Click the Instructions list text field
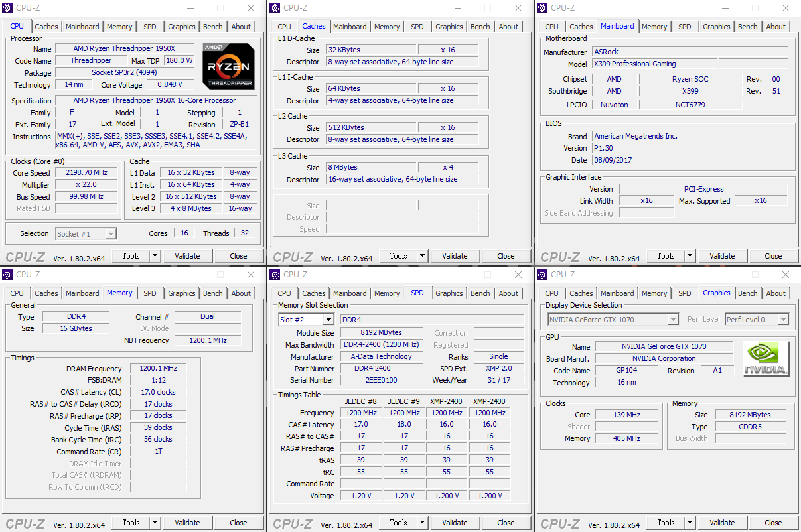The height and width of the screenshot is (532, 801). (x=157, y=140)
